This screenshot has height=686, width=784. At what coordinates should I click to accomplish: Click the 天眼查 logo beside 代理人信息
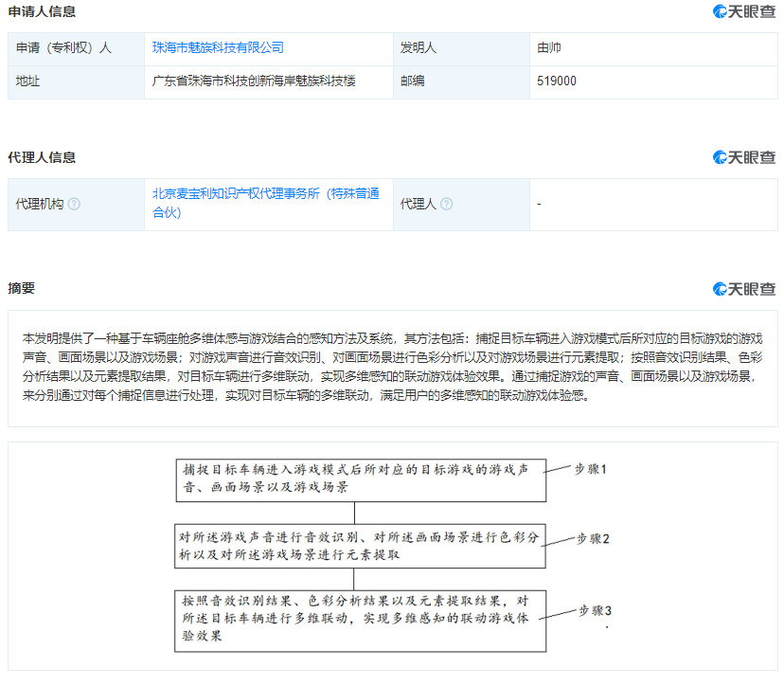743,157
